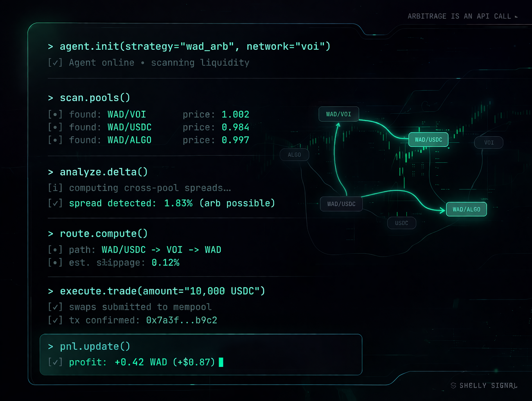Toggle the checkmark beside Agent online
Screen dimensions: 532x401
coord(55,63)
